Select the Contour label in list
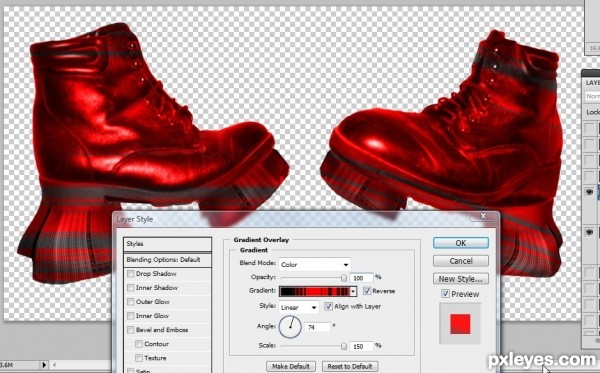The image size is (600, 373). point(157,344)
